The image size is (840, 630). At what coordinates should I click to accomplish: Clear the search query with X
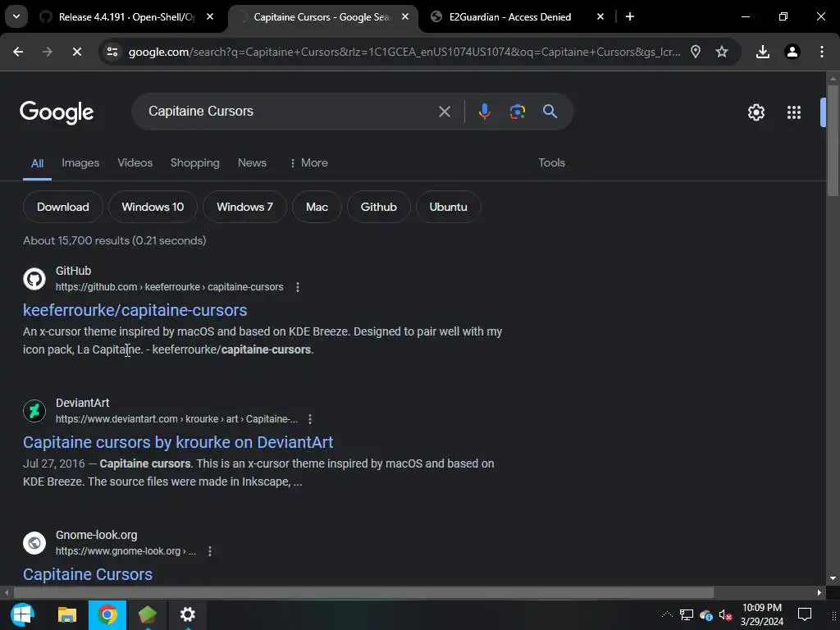444,112
